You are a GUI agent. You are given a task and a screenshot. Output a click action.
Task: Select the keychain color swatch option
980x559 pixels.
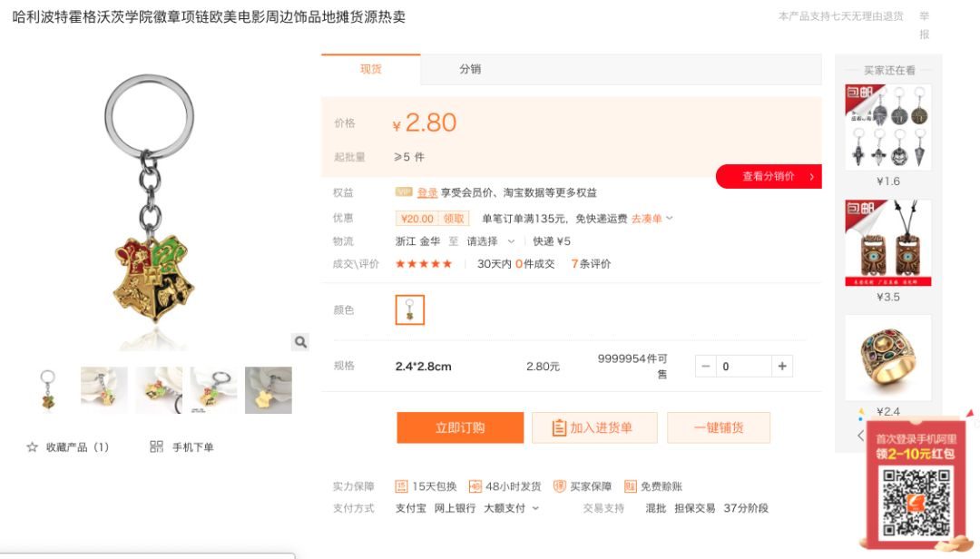410,309
